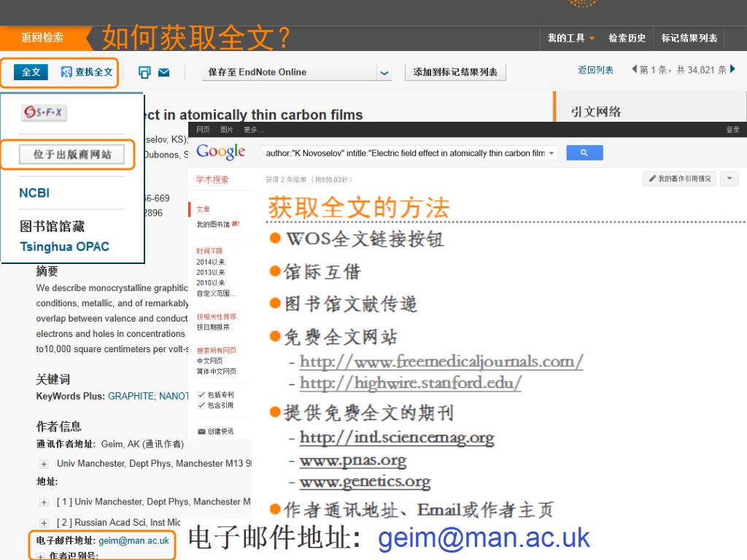Click 登录 in Google bar
747x560 pixels.
click(x=732, y=130)
